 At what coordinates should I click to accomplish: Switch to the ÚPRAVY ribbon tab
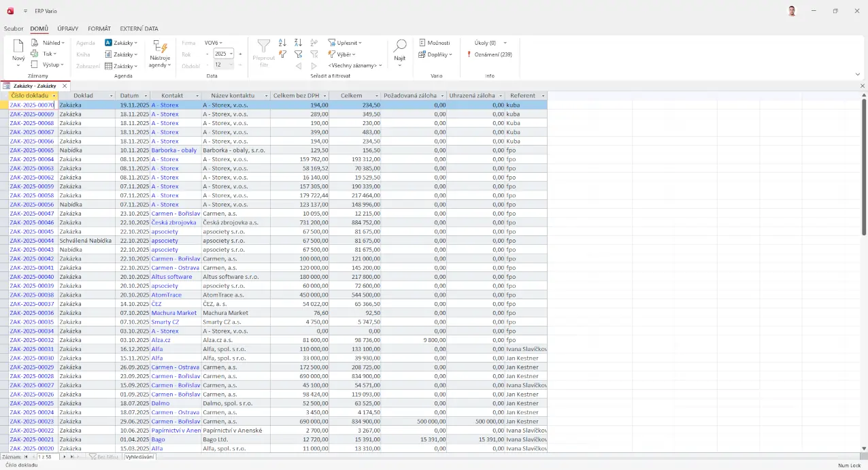(67, 29)
